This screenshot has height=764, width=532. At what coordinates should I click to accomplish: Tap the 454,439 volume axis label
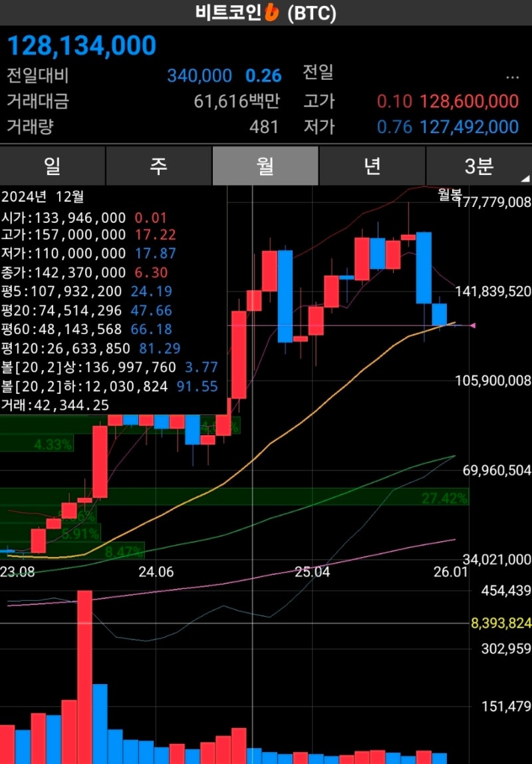click(x=506, y=591)
